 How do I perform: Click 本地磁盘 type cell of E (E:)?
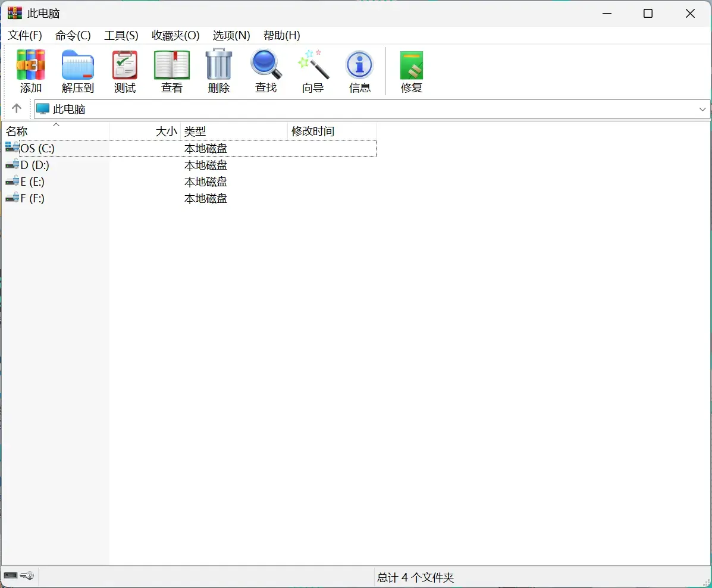click(x=206, y=182)
